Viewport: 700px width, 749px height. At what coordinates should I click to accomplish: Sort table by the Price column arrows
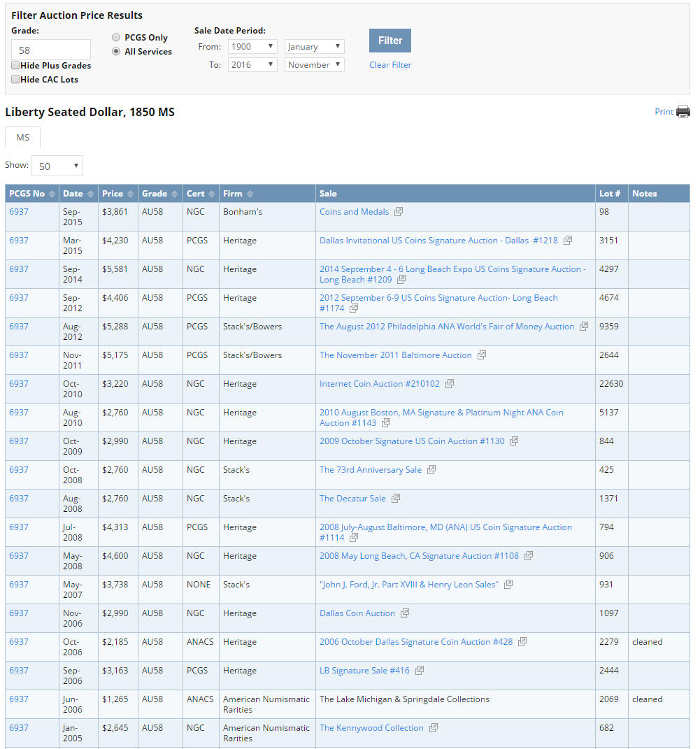(130, 194)
